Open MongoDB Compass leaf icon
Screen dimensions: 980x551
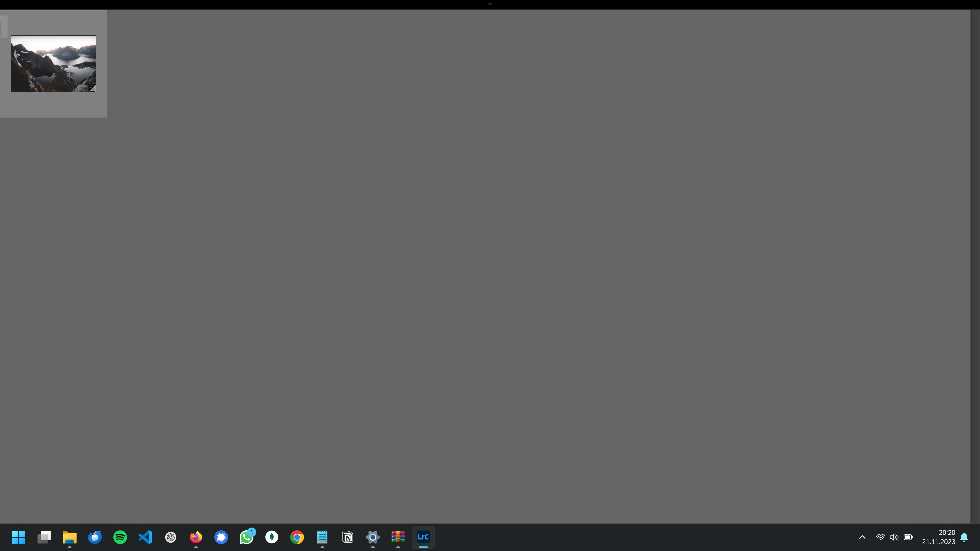[272, 537]
